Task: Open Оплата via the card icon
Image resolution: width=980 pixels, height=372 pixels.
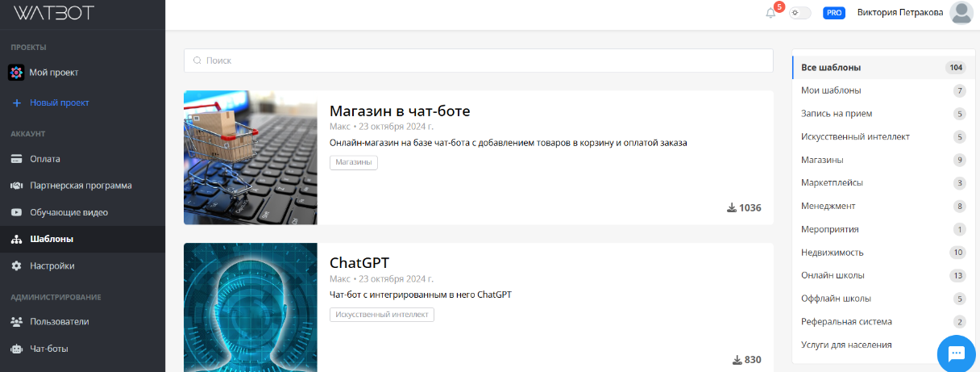Action: pos(16,159)
